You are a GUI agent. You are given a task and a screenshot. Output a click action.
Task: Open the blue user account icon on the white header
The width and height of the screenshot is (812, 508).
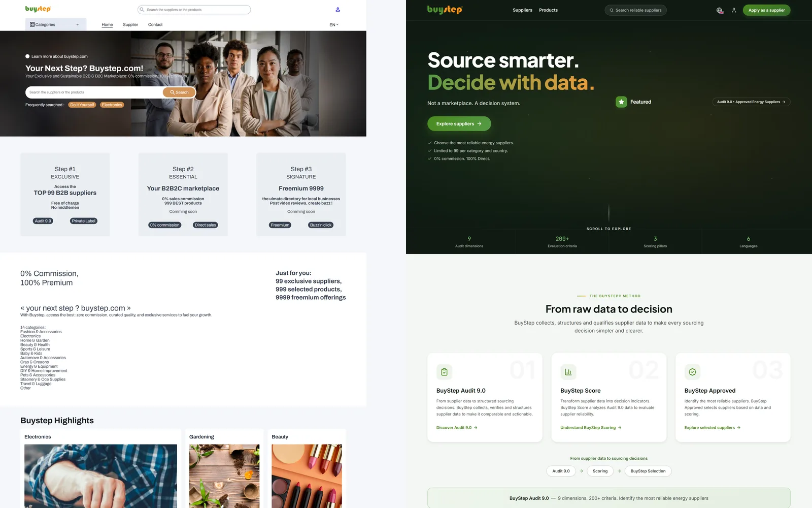[x=337, y=10]
